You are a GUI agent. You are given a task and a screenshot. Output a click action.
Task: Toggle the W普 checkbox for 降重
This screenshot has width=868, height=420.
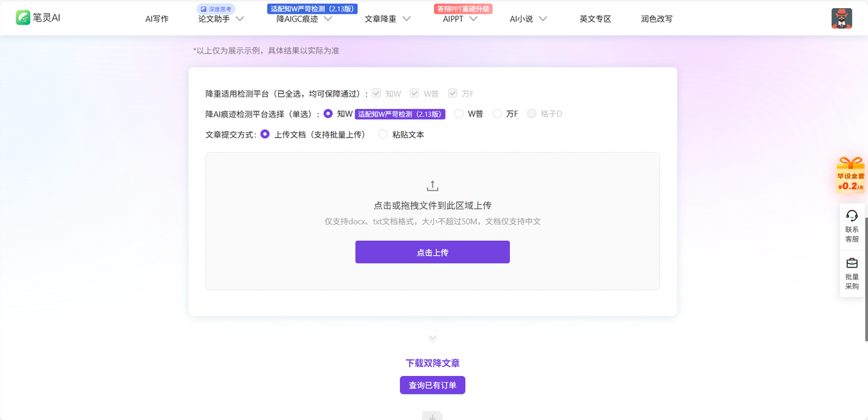[x=414, y=94]
